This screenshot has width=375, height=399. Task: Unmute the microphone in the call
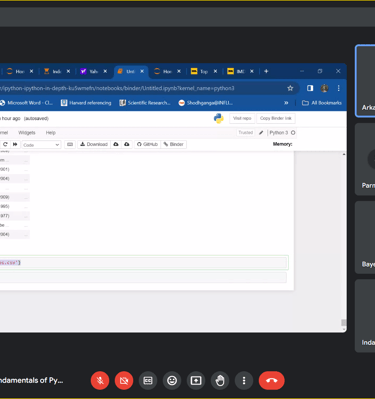(x=100, y=380)
